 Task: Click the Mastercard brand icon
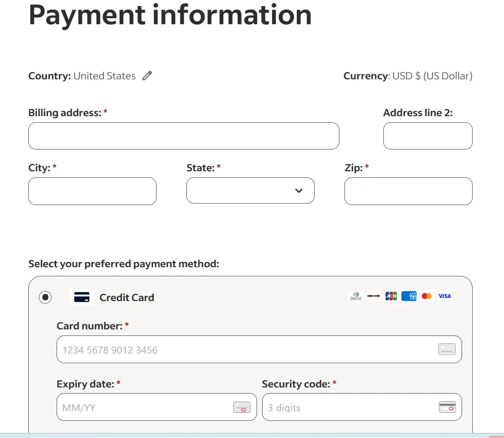(427, 296)
